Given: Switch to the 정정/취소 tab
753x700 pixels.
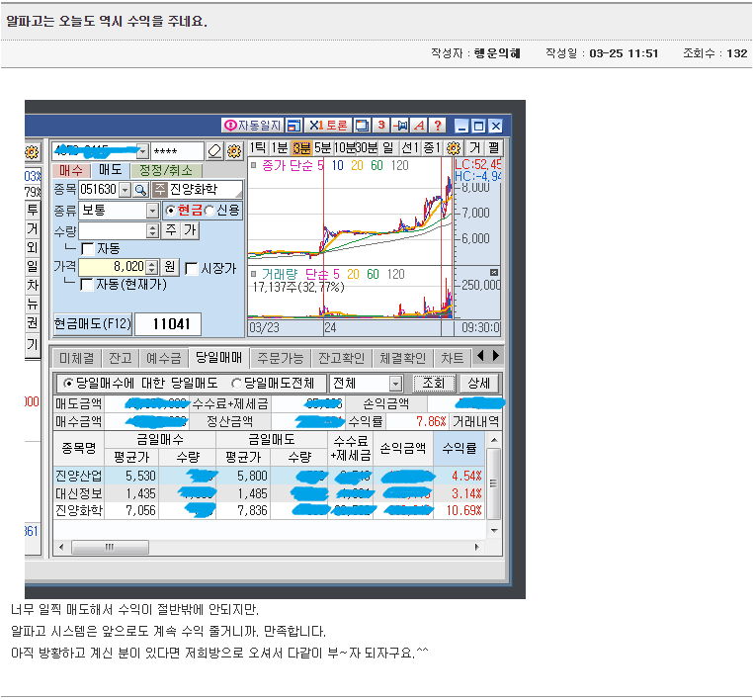Looking at the screenshot, I should [x=166, y=170].
